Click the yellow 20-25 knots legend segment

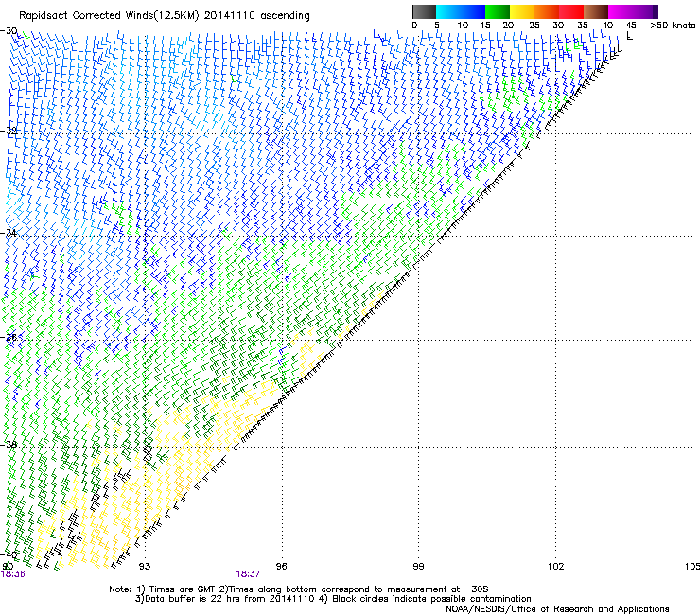tap(522, 11)
